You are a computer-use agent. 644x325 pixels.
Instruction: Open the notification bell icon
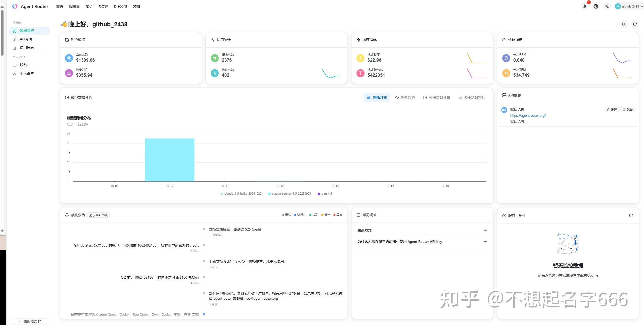585,7
